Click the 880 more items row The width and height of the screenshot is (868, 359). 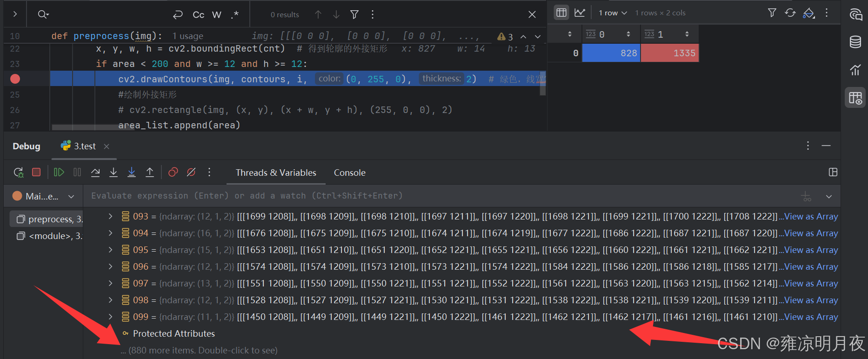[x=200, y=350]
